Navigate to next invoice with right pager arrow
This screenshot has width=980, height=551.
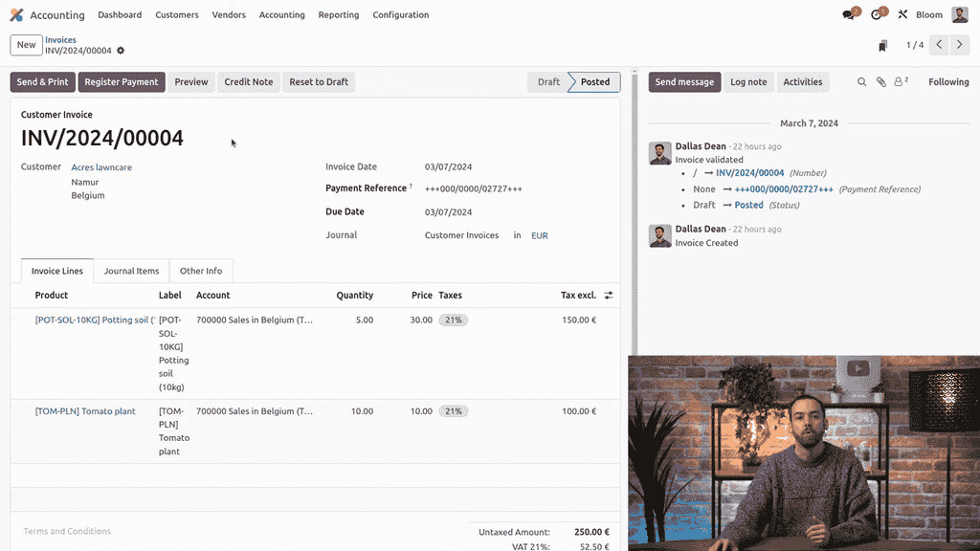tap(960, 44)
